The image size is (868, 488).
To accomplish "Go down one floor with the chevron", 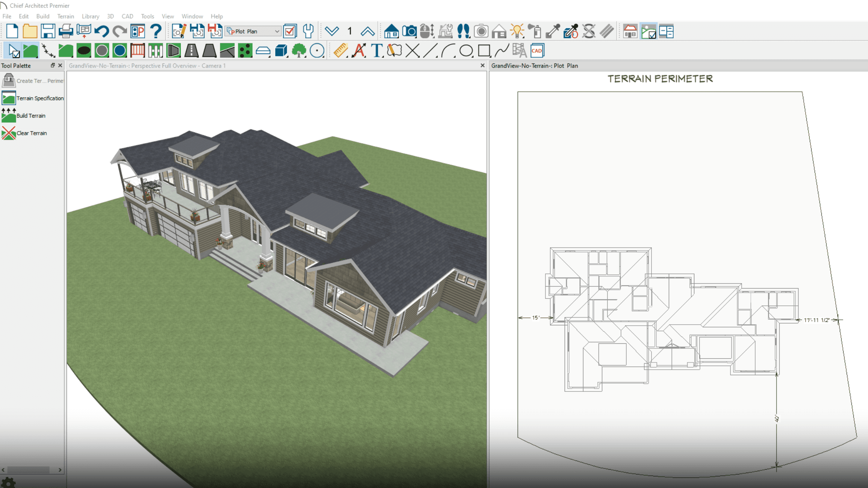I will pyautogui.click(x=332, y=31).
